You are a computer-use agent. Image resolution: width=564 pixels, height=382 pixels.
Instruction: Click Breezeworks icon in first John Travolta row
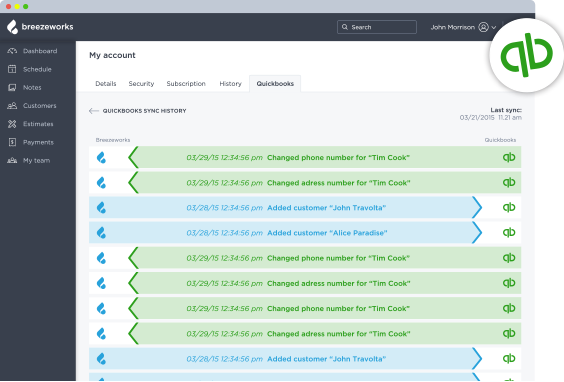point(101,208)
